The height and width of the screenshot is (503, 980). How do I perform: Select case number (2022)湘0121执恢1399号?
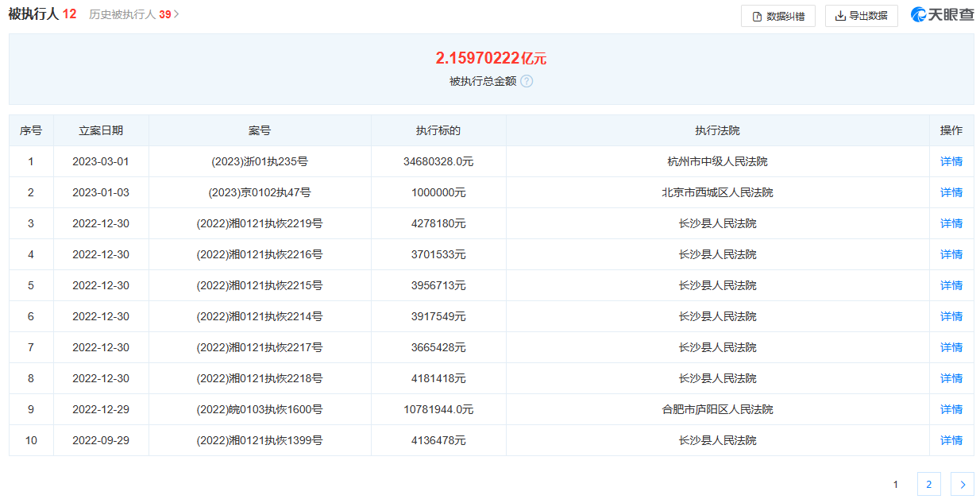260,440
